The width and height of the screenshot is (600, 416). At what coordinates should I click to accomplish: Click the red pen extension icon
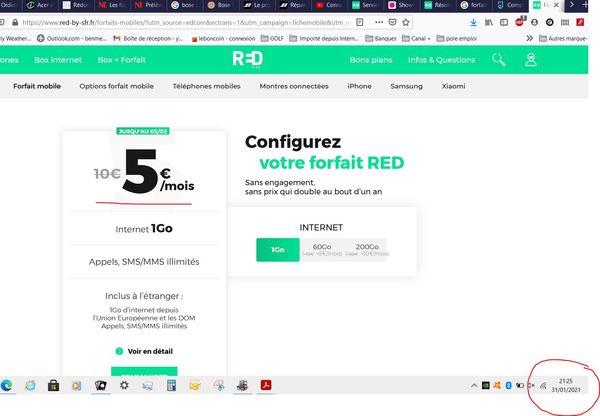[580, 22]
